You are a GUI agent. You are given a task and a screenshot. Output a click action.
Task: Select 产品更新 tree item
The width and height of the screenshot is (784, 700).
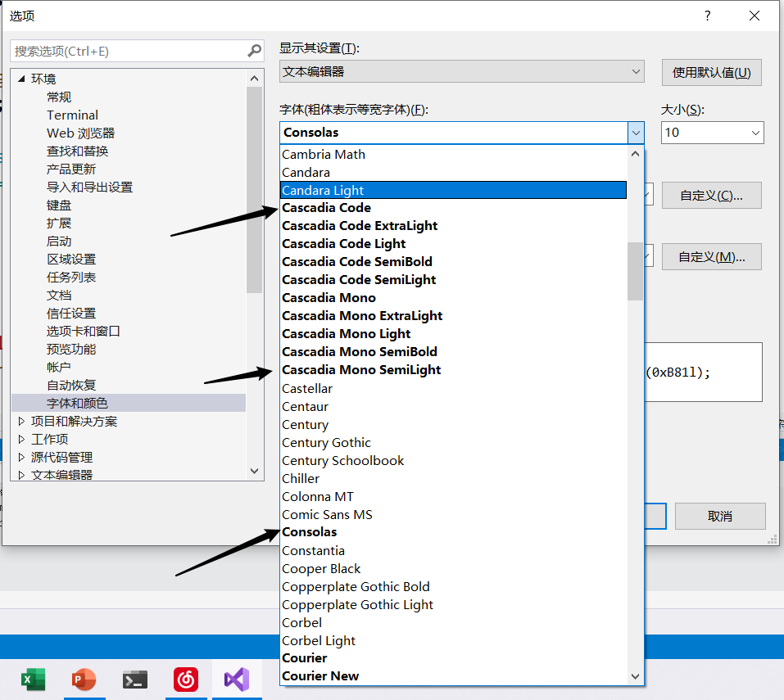pos(71,169)
